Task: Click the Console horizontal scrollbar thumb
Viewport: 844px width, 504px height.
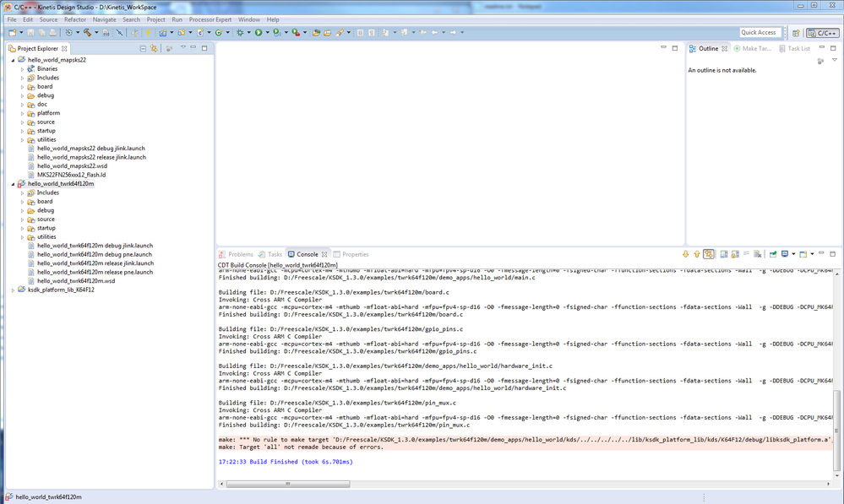Action: coord(288,484)
